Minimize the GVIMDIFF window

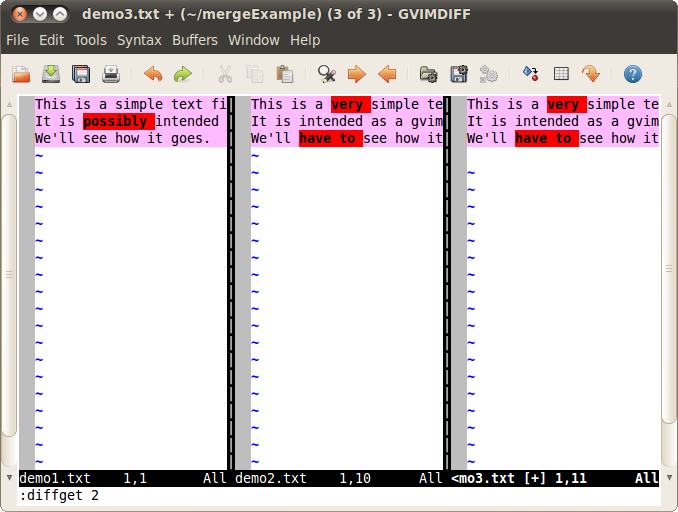pyautogui.click(x=40, y=14)
